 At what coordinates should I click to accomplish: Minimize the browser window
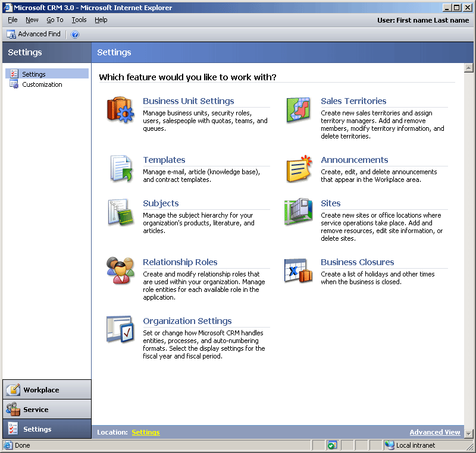447,8
